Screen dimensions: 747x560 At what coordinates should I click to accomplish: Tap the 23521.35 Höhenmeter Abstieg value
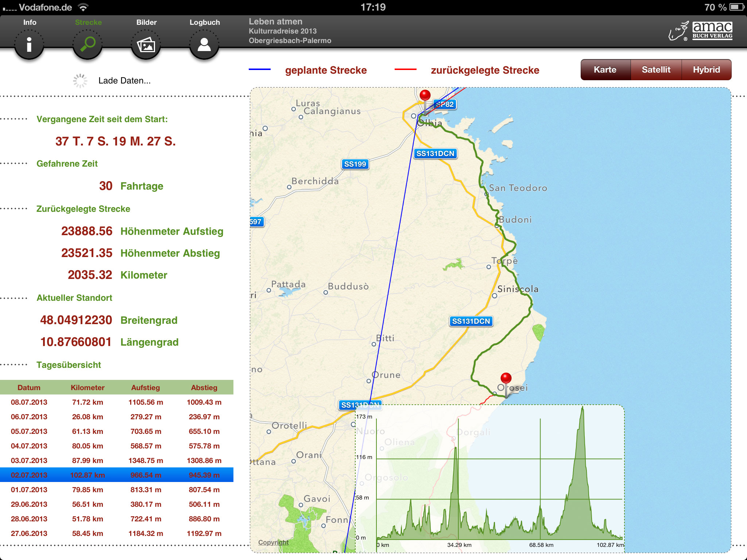(x=87, y=253)
